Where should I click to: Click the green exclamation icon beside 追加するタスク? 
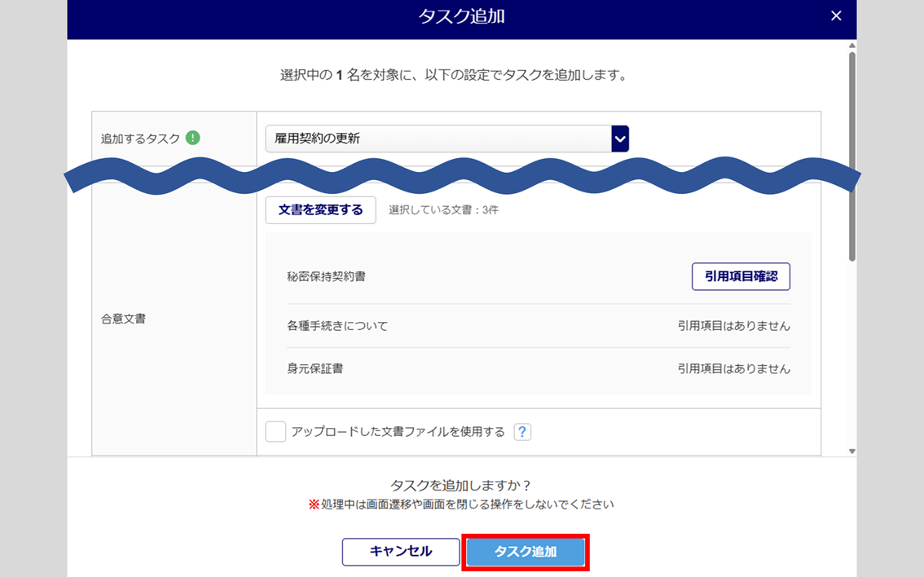coord(192,138)
